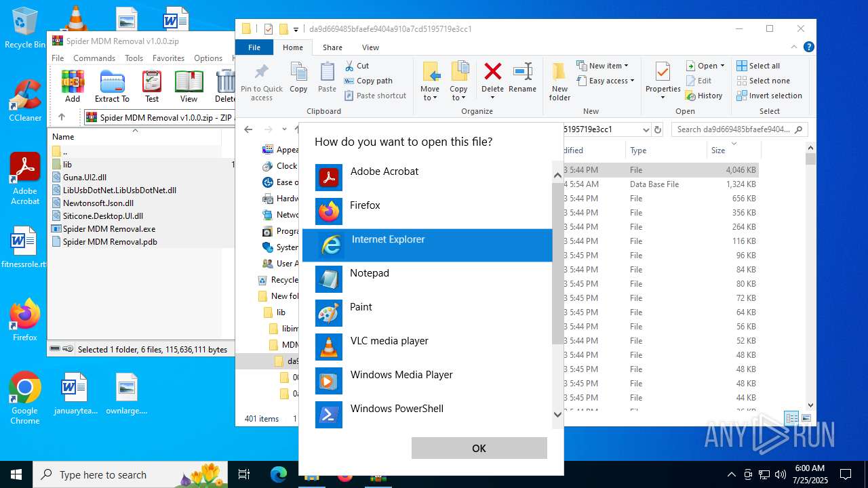Sort by the Type column header

coord(666,150)
